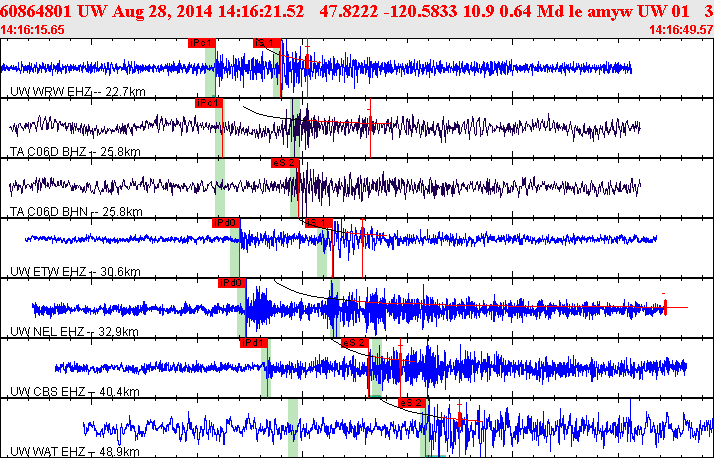Select the iPd1 pick flag on CBS trace
Image resolution: width=714 pixels, height=458 pixels.
(x=254, y=343)
